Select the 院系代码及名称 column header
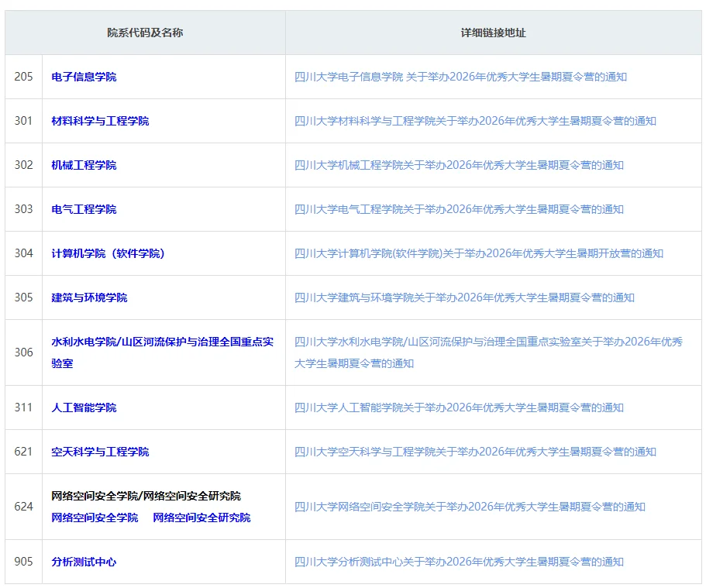 pyautogui.click(x=145, y=33)
